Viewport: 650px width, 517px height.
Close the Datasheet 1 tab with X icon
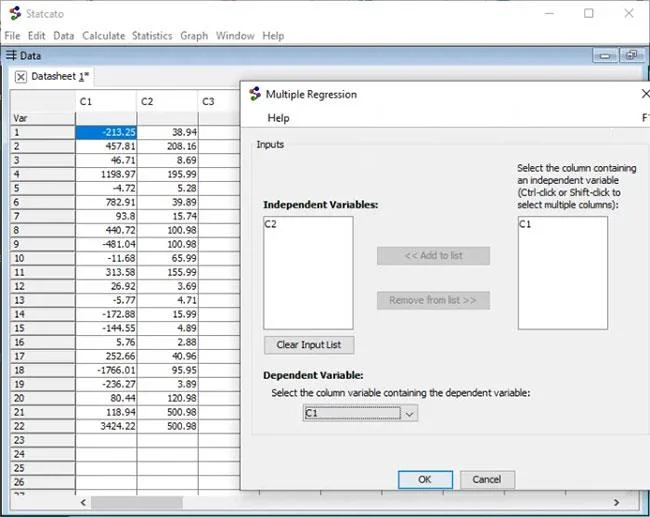tap(21, 77)
